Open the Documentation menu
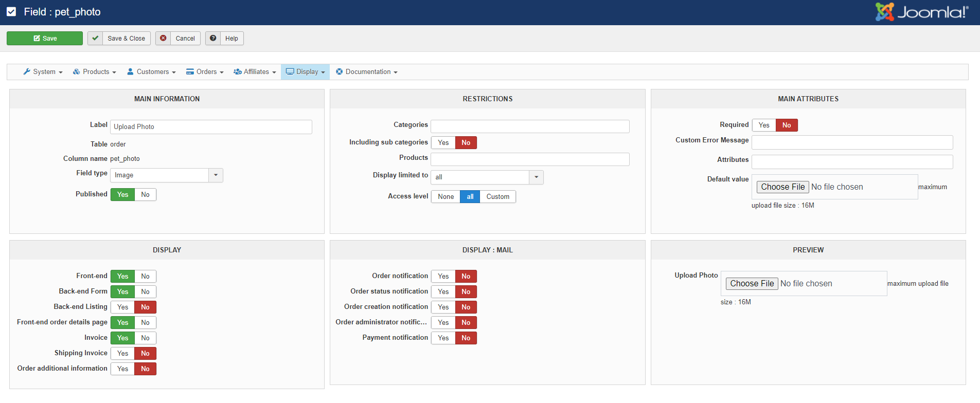The image size is (980, 403). (x=367, y=72)
